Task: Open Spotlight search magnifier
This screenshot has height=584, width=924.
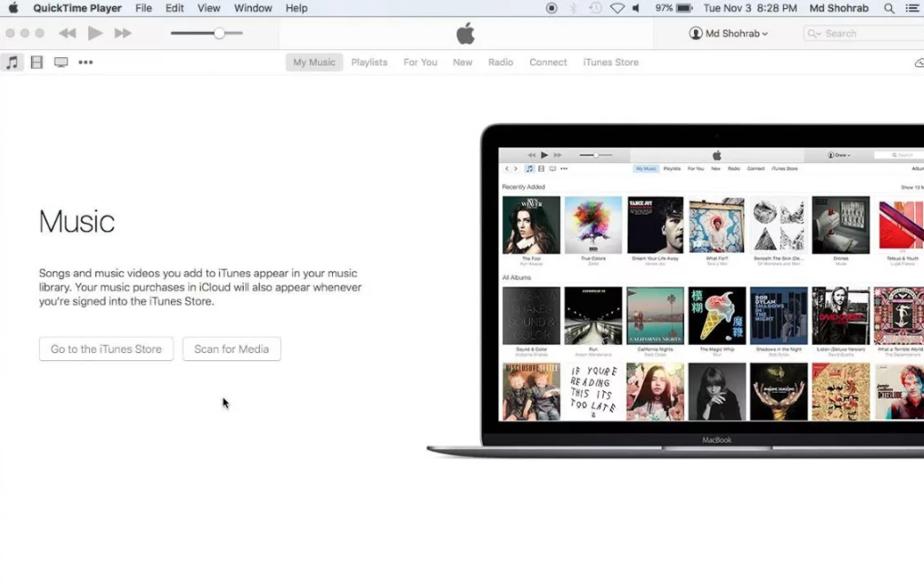Action: tap(889, 8)
